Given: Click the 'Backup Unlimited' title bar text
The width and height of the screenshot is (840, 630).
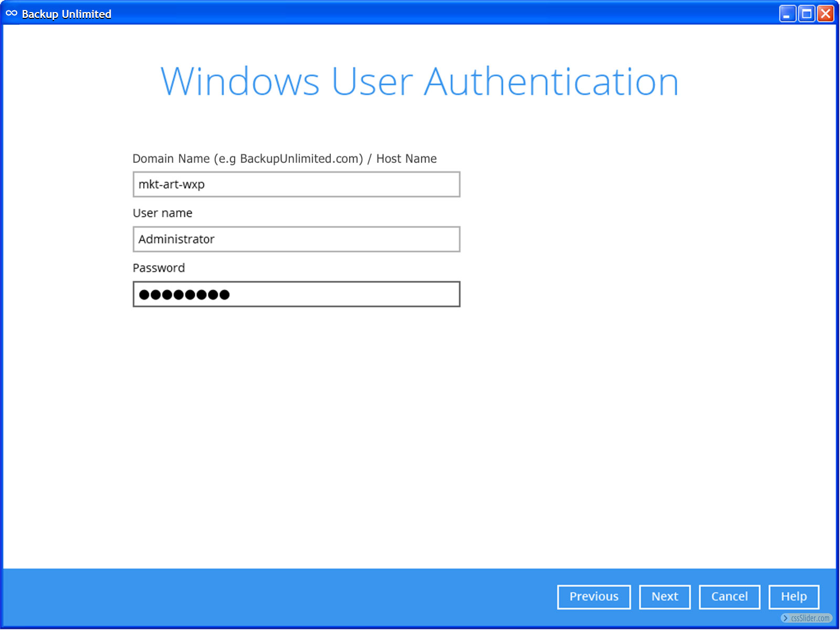Looking at the screenshot, I should click(67, 14).
